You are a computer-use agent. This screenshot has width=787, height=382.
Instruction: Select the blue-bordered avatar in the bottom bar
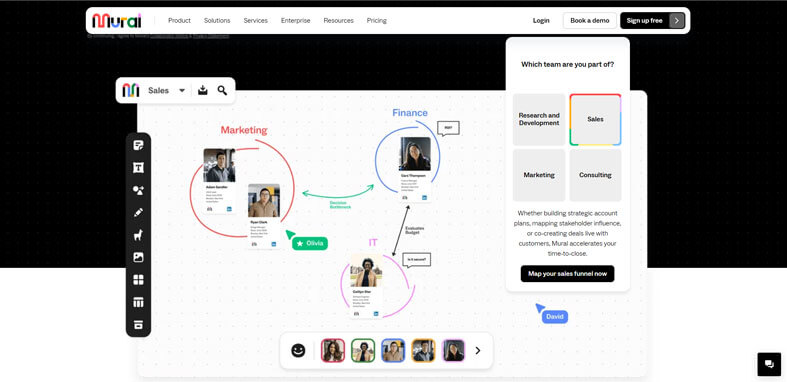tap(393, 350)
